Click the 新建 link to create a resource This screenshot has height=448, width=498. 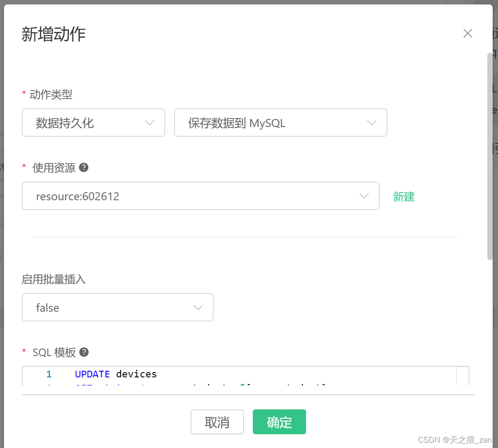pyautogui.click(x=403, y=197)
